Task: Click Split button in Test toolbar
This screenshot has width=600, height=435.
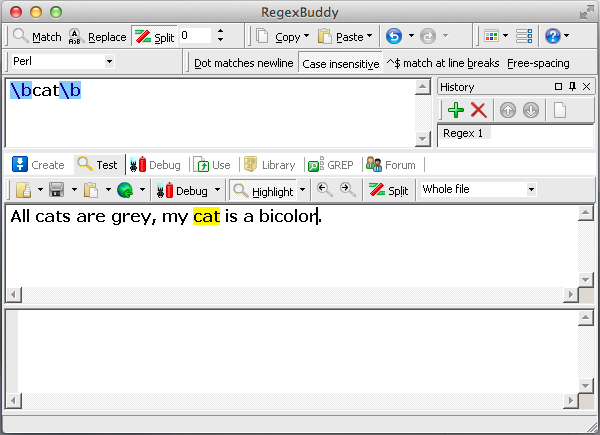Action: (x=388, y=190)
